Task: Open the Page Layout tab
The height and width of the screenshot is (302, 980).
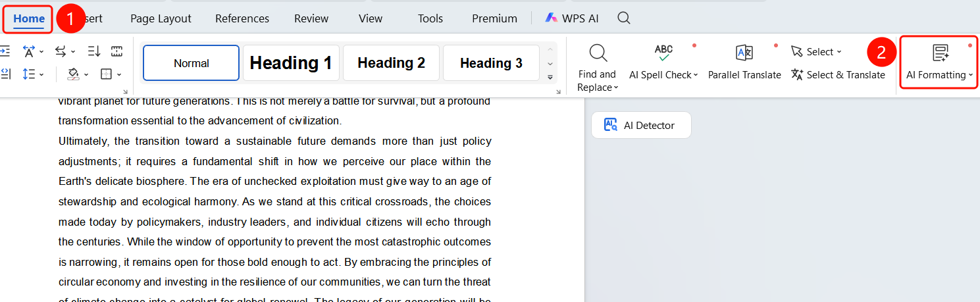Action: [x=161, y=18]
